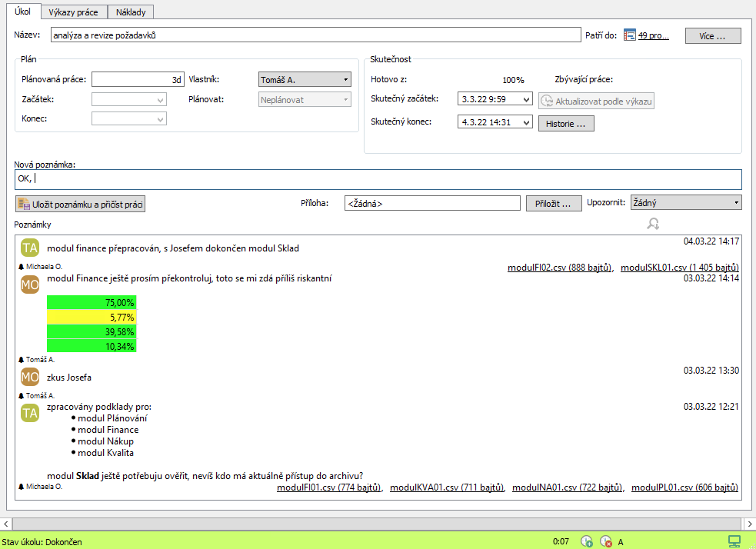Click the green monitor icon in status bar
The image size is (756, 549).
(734, 541)
